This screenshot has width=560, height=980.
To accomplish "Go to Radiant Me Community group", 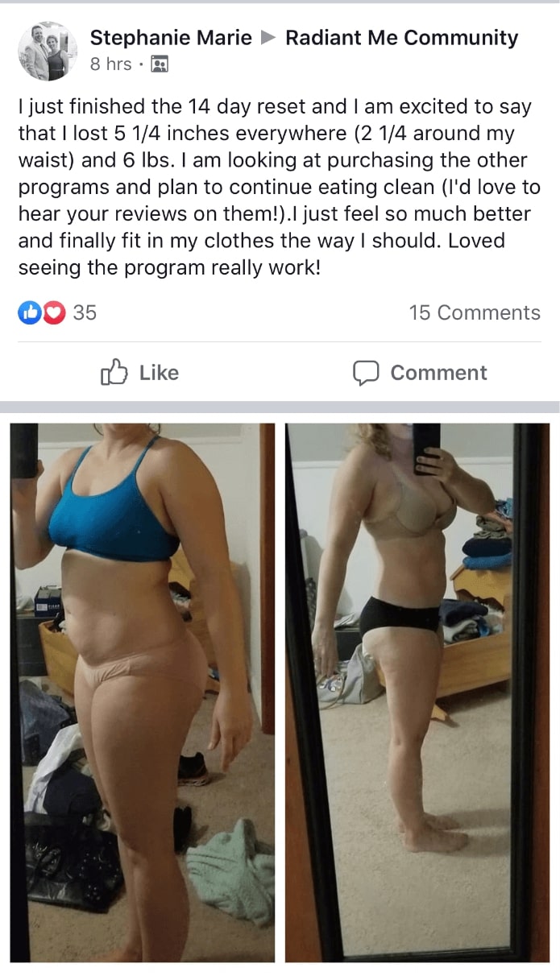I will [401, 38].
